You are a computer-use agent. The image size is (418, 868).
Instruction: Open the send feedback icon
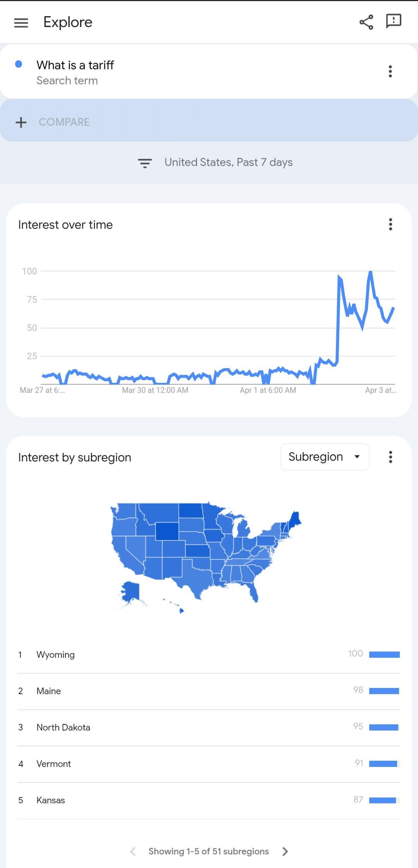[394, 21]
